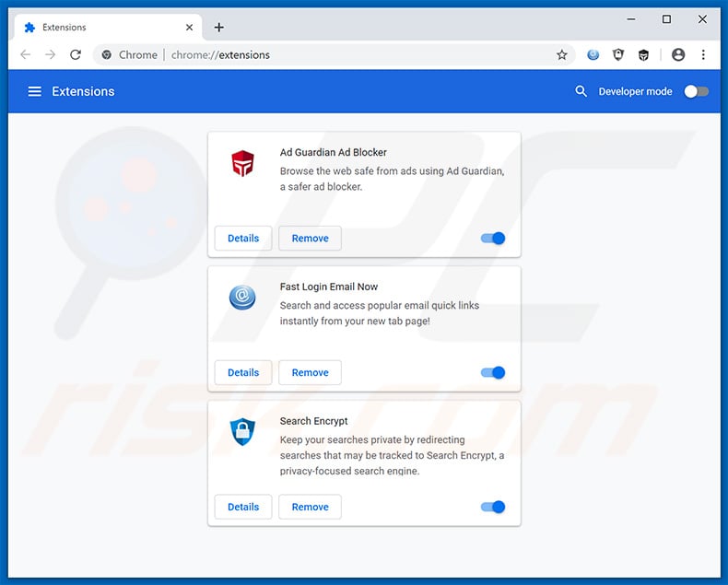
Task: Click the Extensions page title
Action: click(x=83, y=91)
